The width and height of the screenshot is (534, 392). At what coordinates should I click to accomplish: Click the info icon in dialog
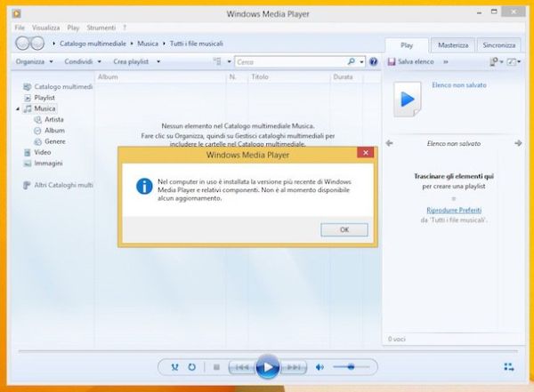click(142, 186)
